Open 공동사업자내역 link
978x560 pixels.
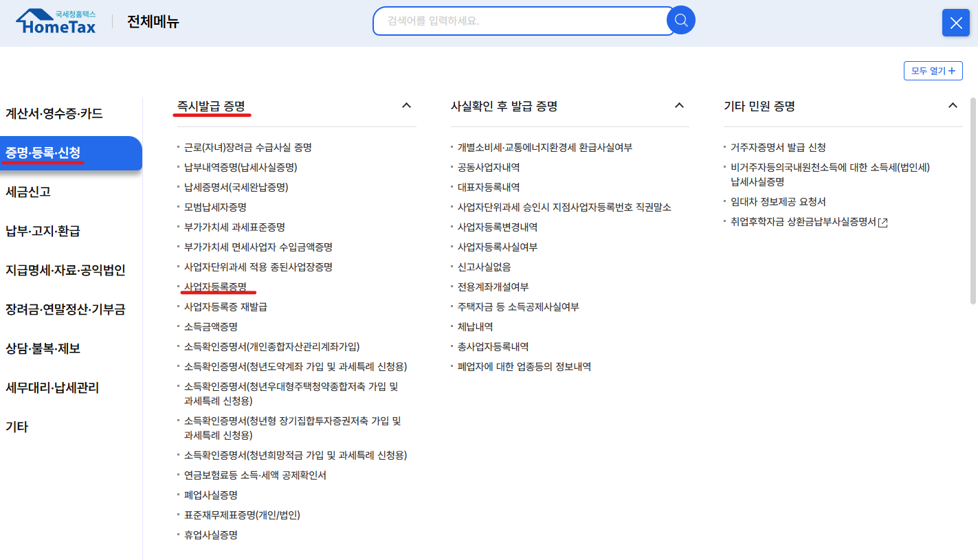pyautogui.click(x=489, y=168)
